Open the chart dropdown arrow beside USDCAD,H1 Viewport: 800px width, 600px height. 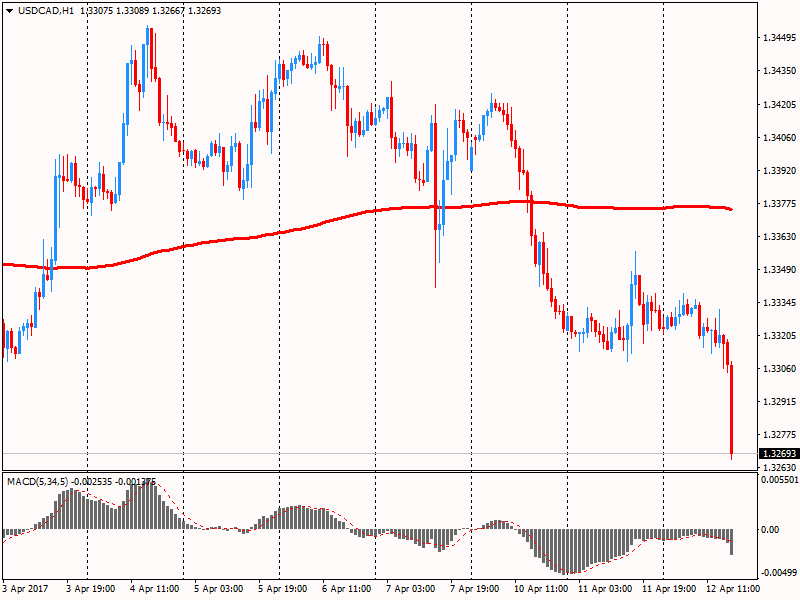pyautogui.click(x=10, y=11)
